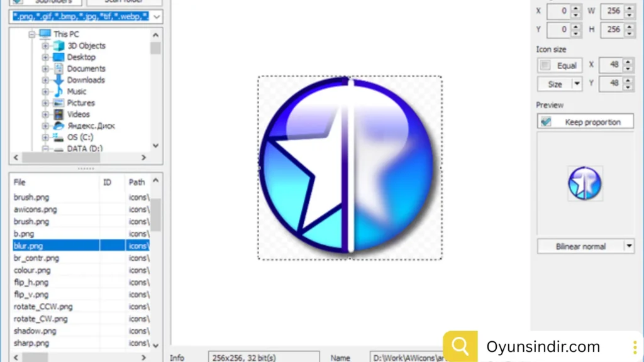Enable the Equal icon size option
The height and width of the screenshot is (362, 644).
click(x=546, y=65)
